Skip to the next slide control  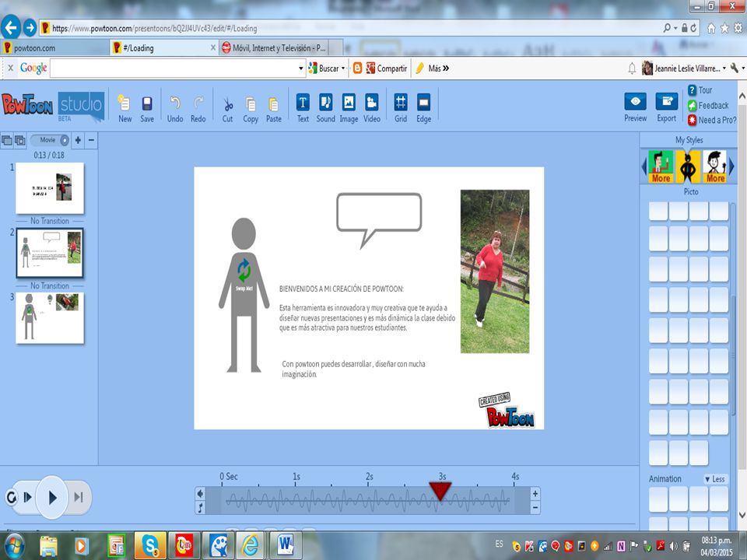pos(78,498)
